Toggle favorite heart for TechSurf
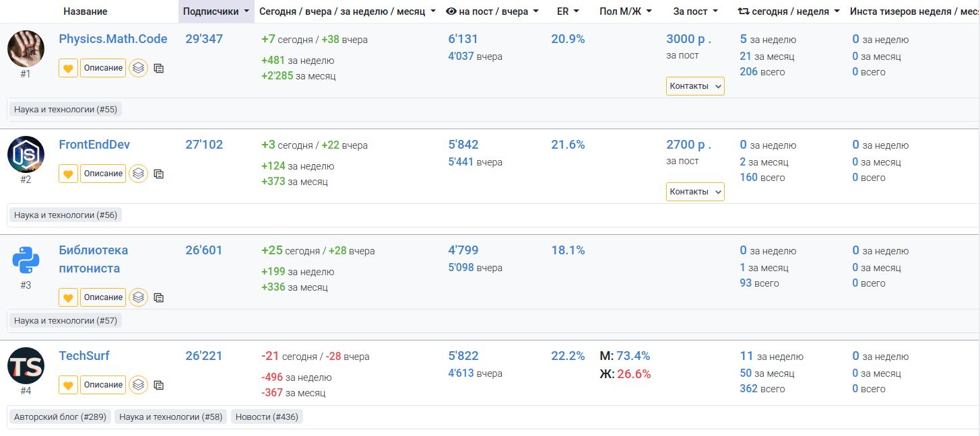The height and width of the screenshot is (436, 980). (68, 385)
